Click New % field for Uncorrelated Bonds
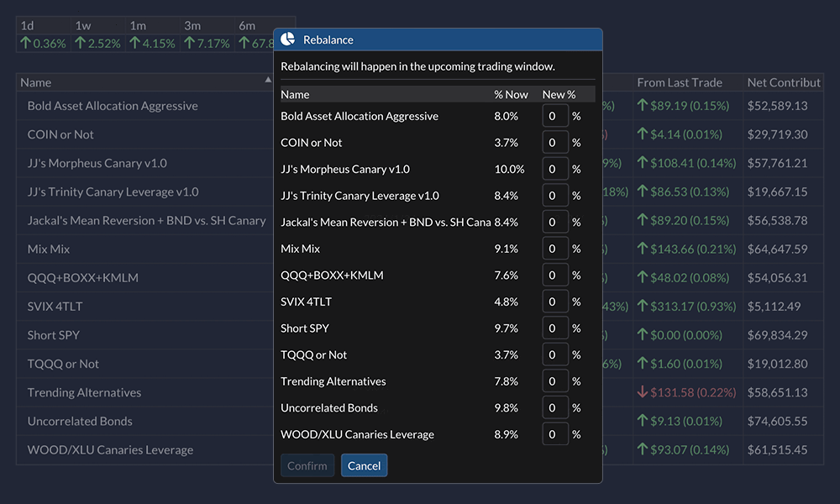Screen dimensions: 840x504 pyautogui.click(x=555, y=407)
